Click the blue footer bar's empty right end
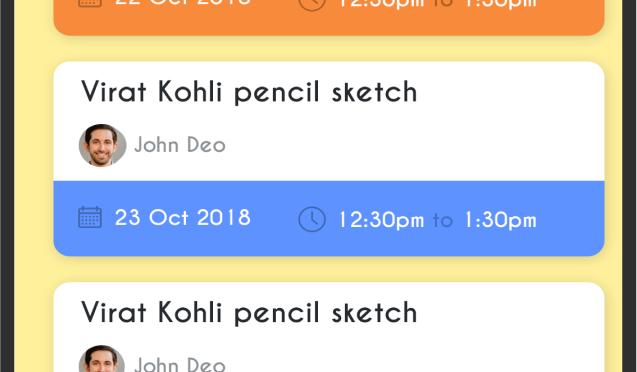Screen dimensions: 637x372 pos(571,218)
